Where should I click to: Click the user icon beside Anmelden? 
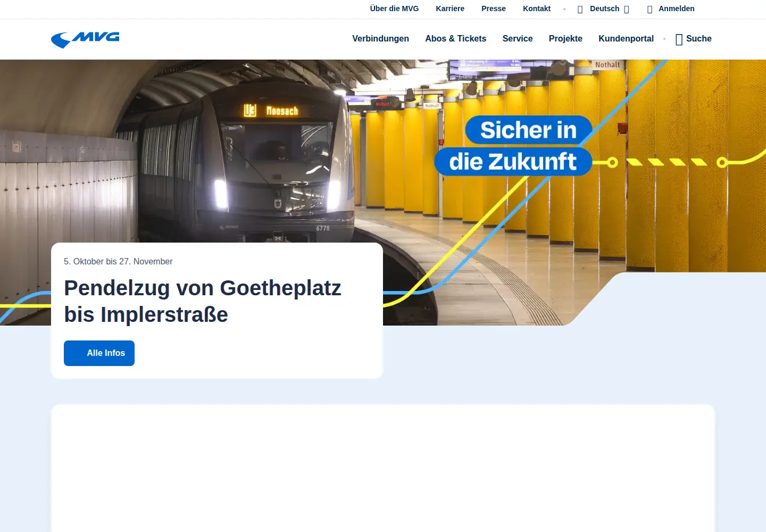coord(650,9)
